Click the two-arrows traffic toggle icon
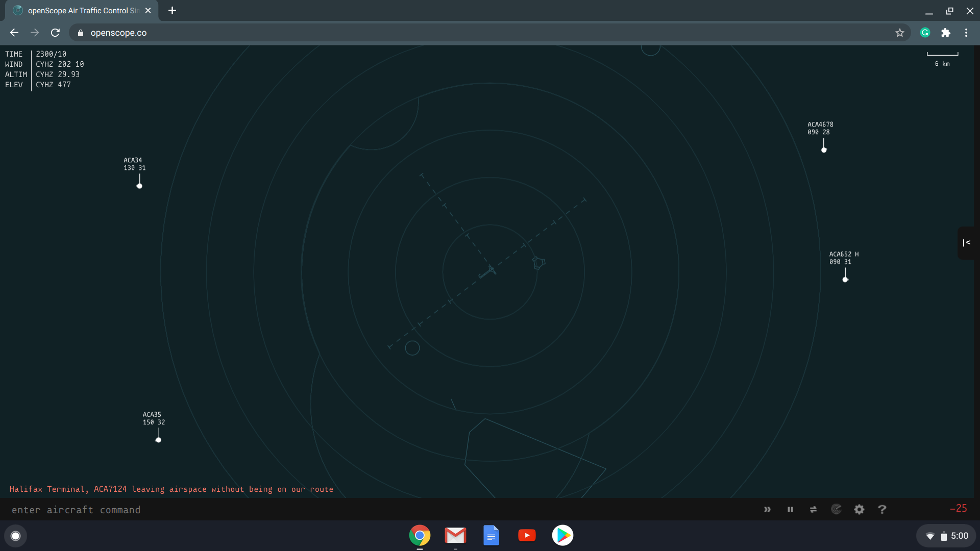 (813, 509)
